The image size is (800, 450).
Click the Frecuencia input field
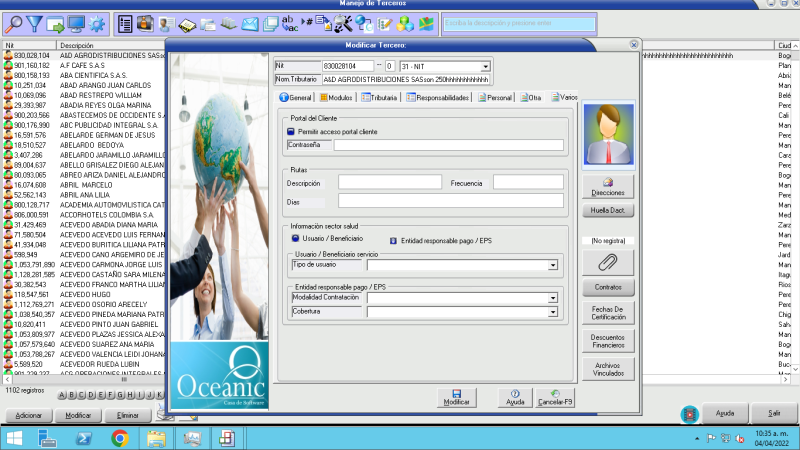click(x=528, y=183)
